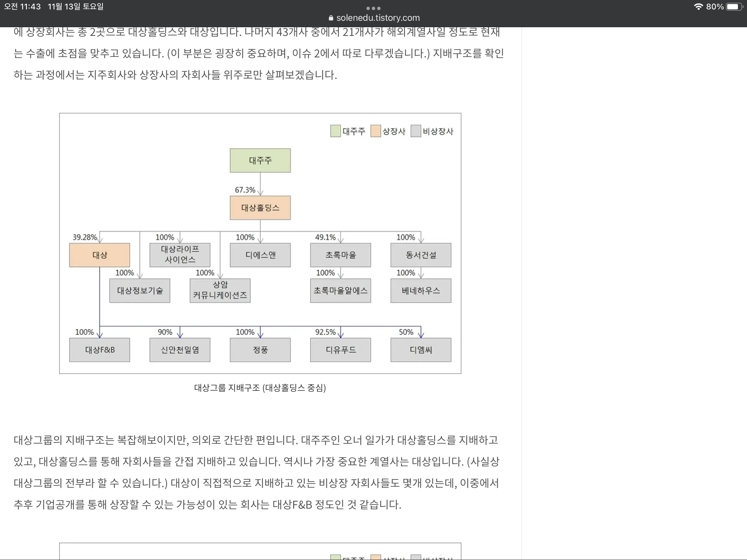Screen dimensions: 747x560
Task: Click the 초록마을 box
Action: point(340,255)
